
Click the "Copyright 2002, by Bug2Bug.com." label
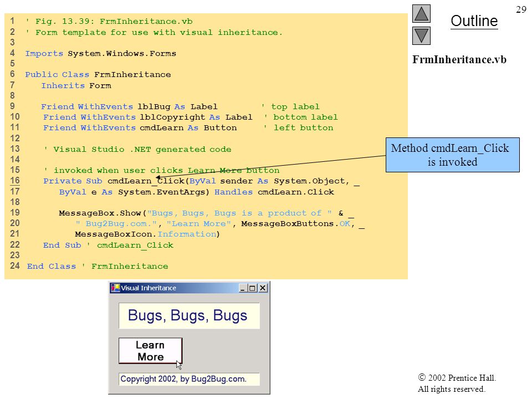click(x=189, y=379)
